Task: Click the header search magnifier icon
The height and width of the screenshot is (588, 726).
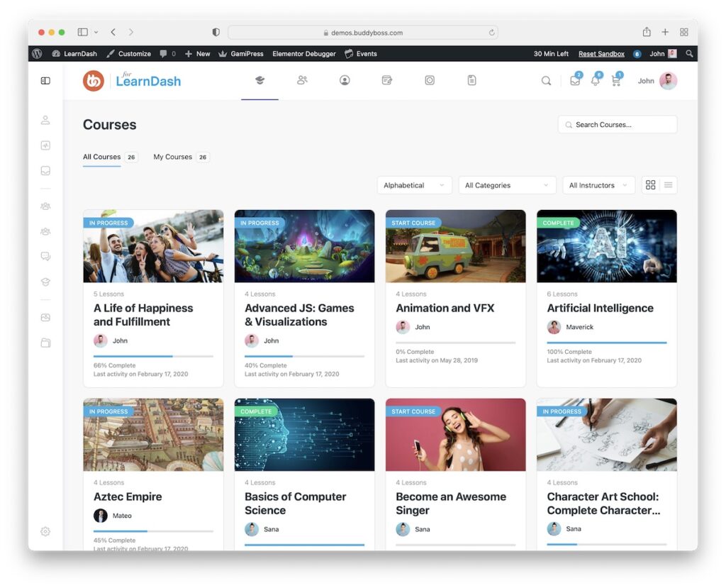Action: pos(547,81)
